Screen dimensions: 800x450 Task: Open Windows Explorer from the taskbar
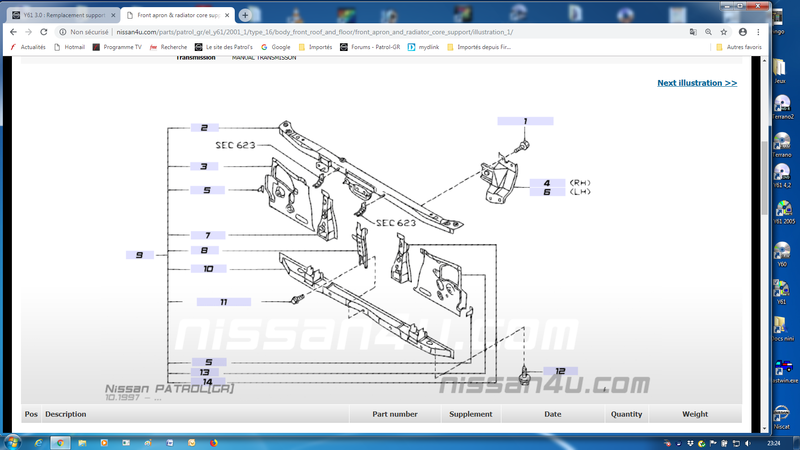pos(82,443)
